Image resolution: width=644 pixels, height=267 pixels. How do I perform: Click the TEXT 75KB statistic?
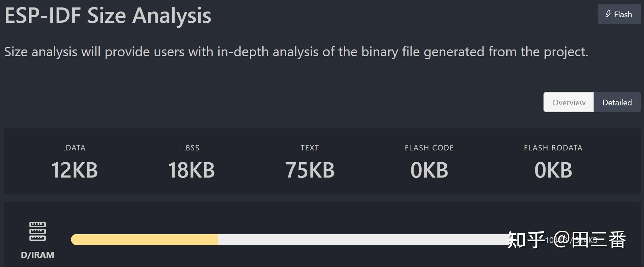click(x=310, y=162)
